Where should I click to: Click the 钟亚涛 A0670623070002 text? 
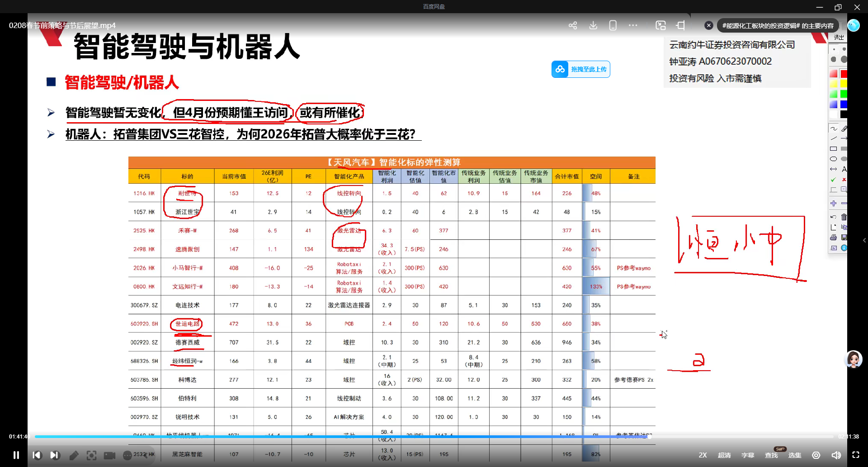(x=721, y=62)
